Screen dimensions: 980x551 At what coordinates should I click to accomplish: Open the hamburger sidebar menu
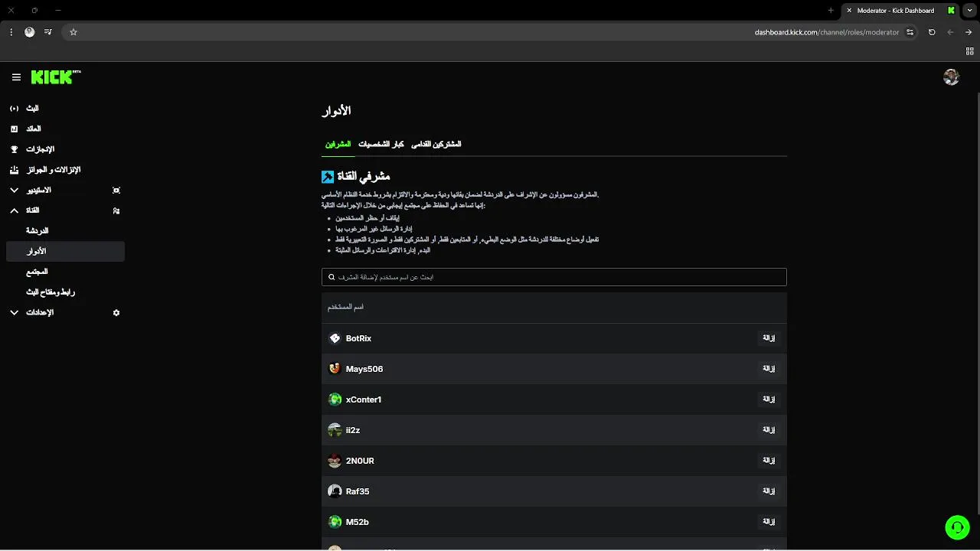click(16, 77)
